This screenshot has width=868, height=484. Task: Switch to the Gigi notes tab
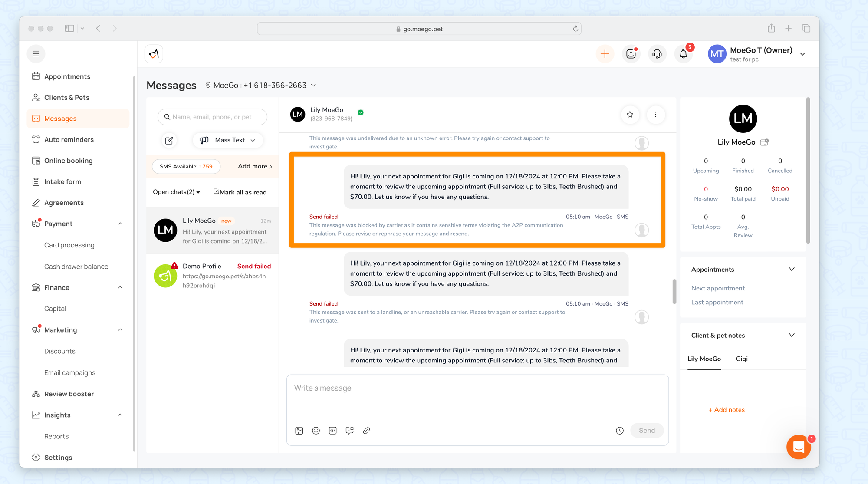742,359
